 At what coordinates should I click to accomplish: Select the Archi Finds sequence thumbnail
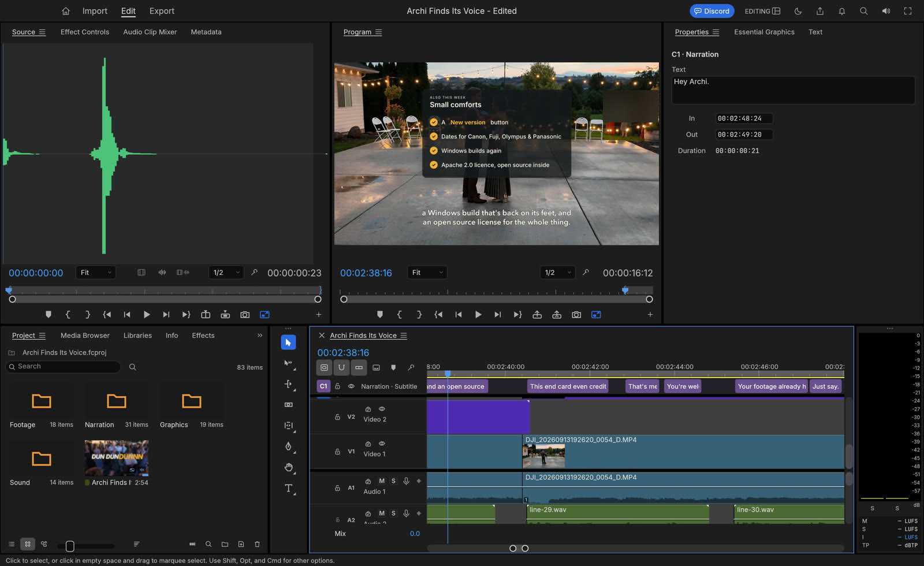pyautogui.click(x=117, y=458)
